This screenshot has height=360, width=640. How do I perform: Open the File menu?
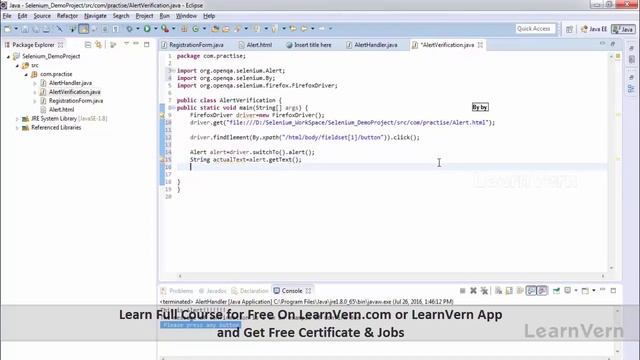pyautogui.click(x=7, y=16)
